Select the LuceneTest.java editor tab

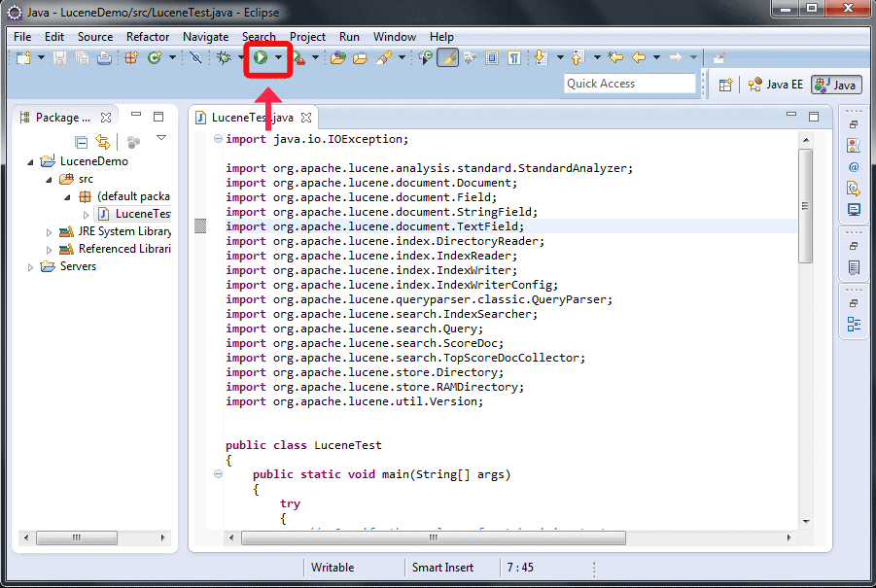[251, 116]
